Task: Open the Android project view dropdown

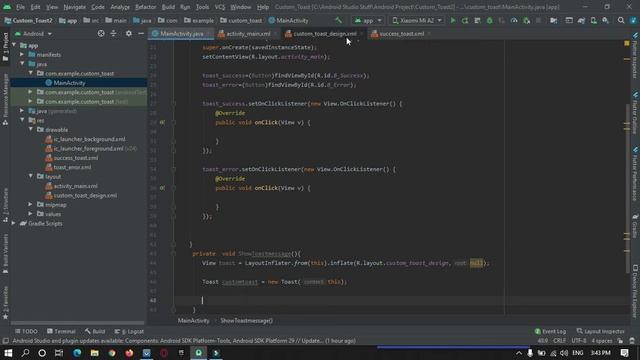Action: click(x=33, y=33)
